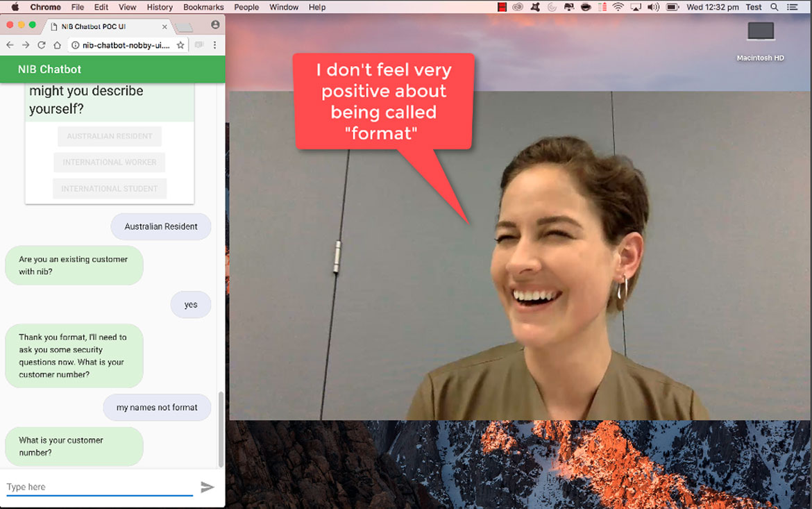Select the NIB Chatbot POC UI tab
This screenshot has height=509, width=812.
104,26
